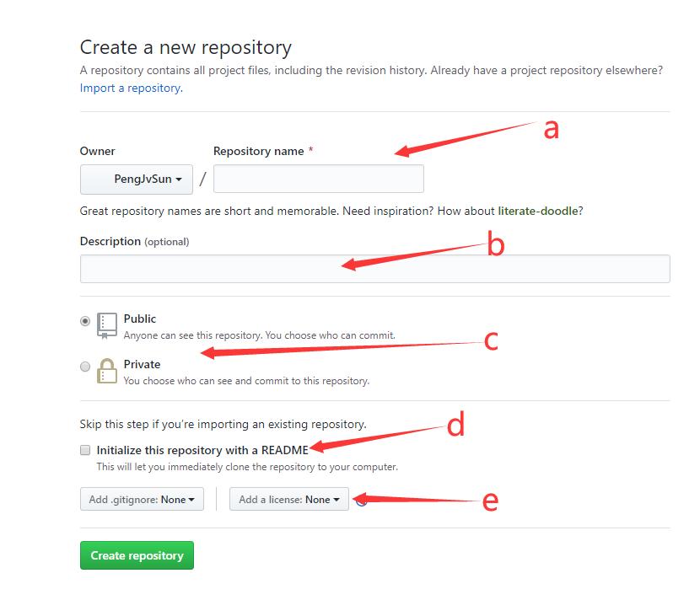The image size is (700, 600).
Task: Expand the Add .gitignore dropdown
Action: click(141, 499)
